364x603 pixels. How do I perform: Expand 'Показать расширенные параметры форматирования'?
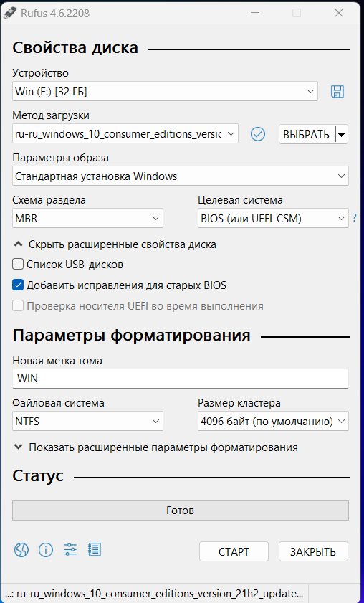coord(155,447)
